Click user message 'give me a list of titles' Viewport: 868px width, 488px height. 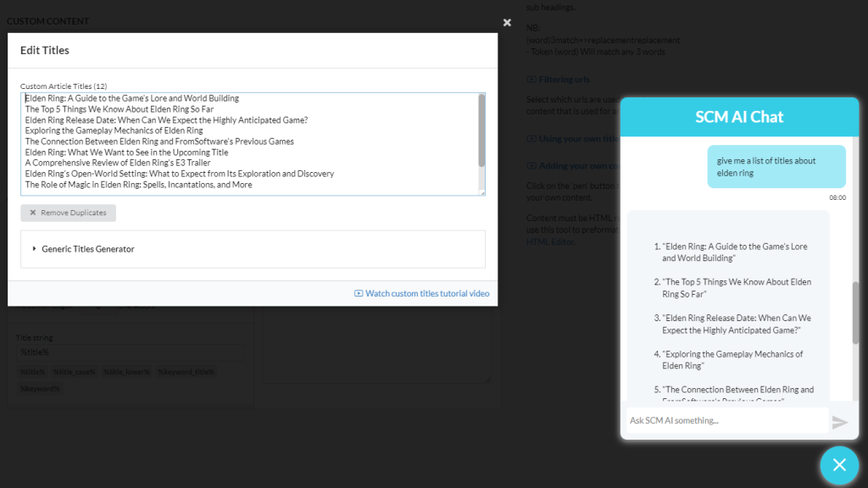(x=776, y=167)
